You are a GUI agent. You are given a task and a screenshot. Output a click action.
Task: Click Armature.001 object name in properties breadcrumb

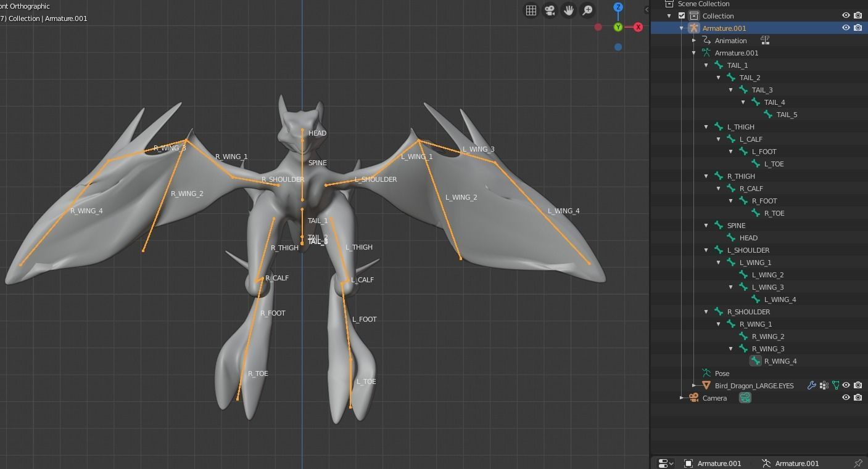point(719,463)
